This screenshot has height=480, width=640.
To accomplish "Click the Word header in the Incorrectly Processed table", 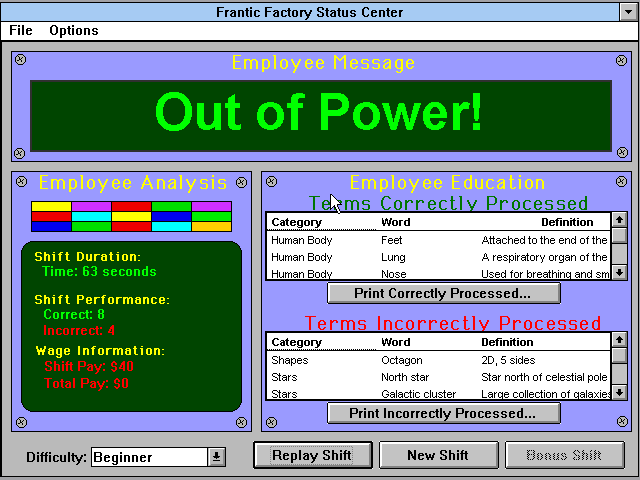I will pyautogui.click(x=396, y=342).
